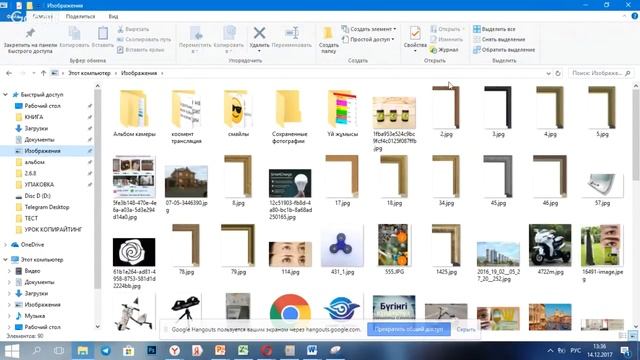Viewport: 640px width, 360px height.
Task: Click Hide (Скрыть) link in Hangouts bar
Action: pos(466,329)
